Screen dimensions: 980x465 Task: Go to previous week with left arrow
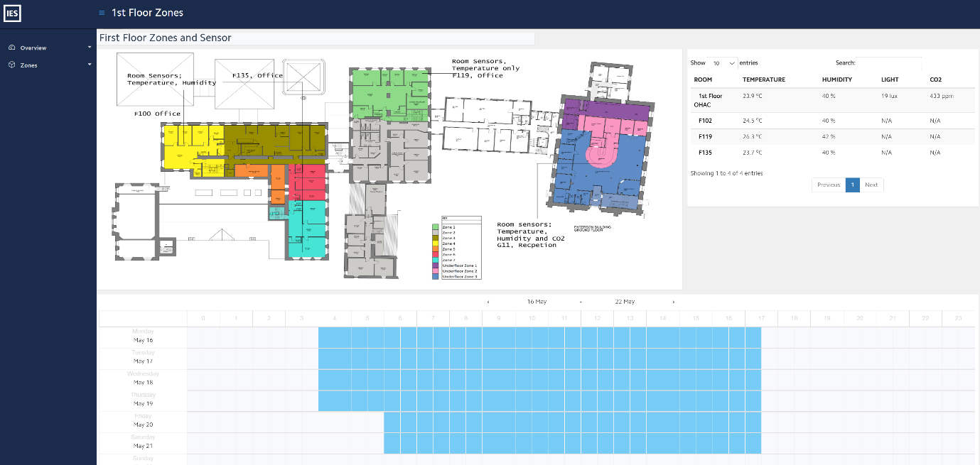pos(488,302)
